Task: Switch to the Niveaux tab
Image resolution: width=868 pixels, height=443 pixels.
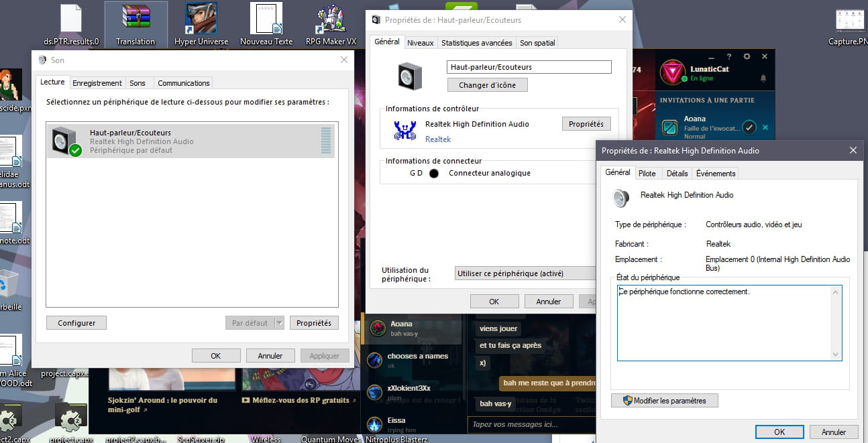Action: pyautogui.click(x=421, y=43)
